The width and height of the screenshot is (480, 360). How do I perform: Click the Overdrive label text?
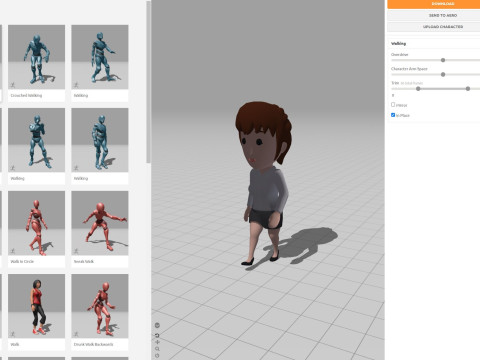[x=399, y=54]
